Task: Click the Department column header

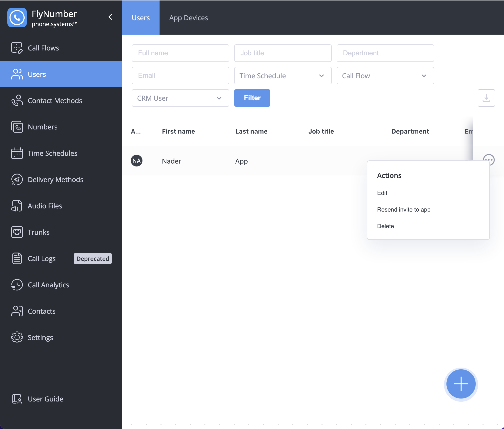Action: [x=410, y=131]
